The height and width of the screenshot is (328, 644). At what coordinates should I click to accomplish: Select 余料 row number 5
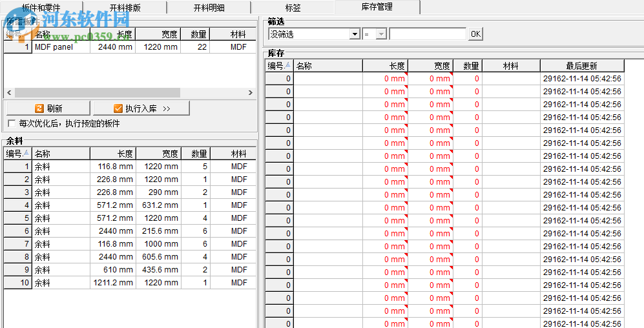point(18,218)
